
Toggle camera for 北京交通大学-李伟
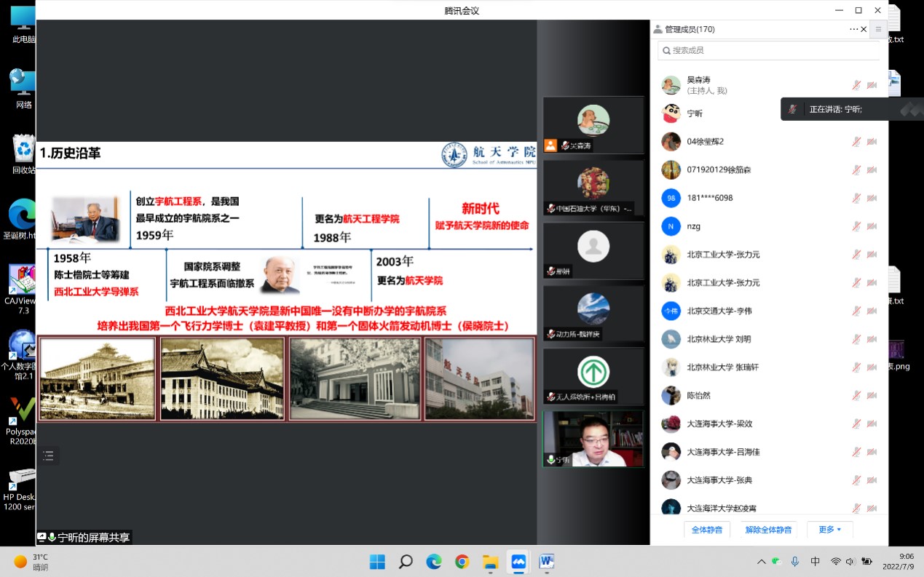click(872, 311)
